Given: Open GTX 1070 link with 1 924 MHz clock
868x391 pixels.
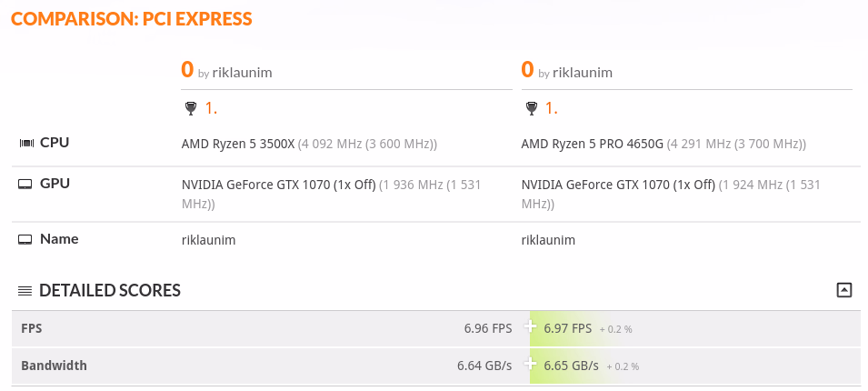Looking at the screenshot, I should (618, 185).
